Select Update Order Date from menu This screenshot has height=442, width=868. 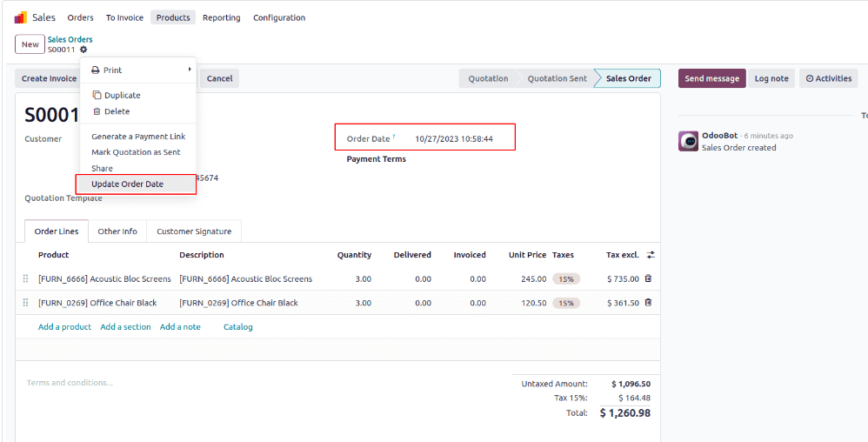(127, 184)
